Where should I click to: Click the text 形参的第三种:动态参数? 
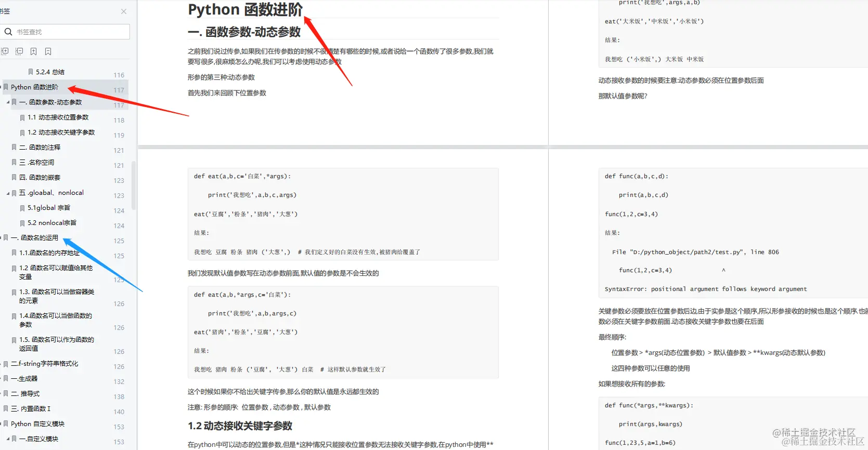pos(221,77)
